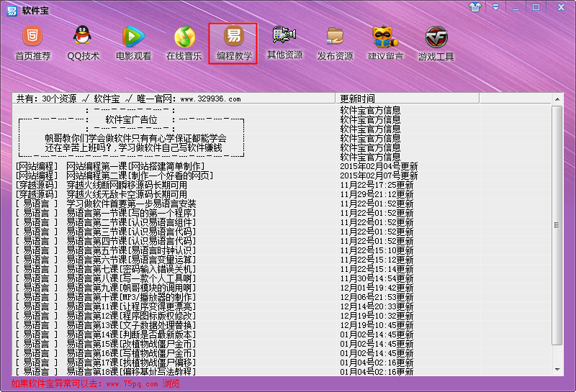The width and height of the screenshot is (576, 392).
Task: Select 网站编程第一课 website setup lesson
Action: 135,166
